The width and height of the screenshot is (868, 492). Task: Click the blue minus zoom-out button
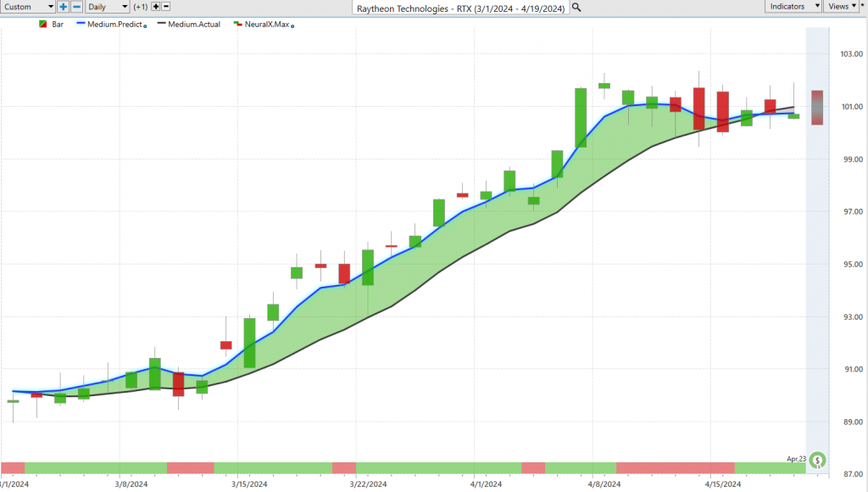point(77,7)
